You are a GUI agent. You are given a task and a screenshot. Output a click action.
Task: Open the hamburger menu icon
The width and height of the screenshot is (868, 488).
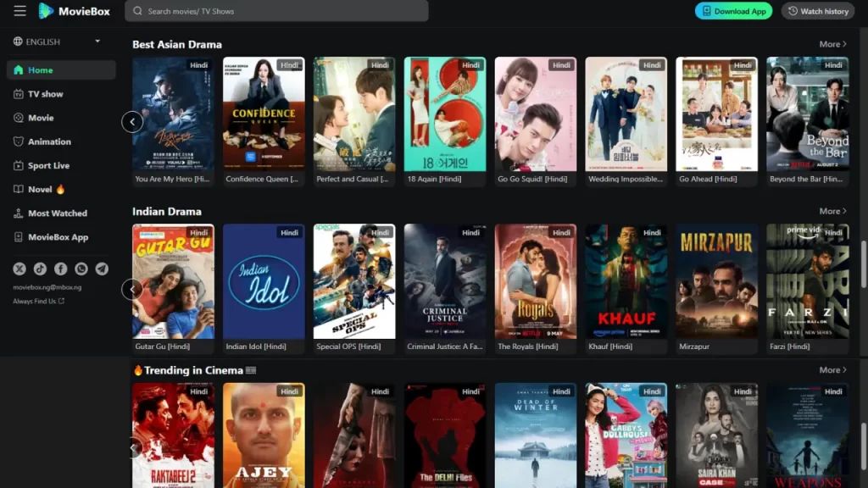(x=20, y=11)
